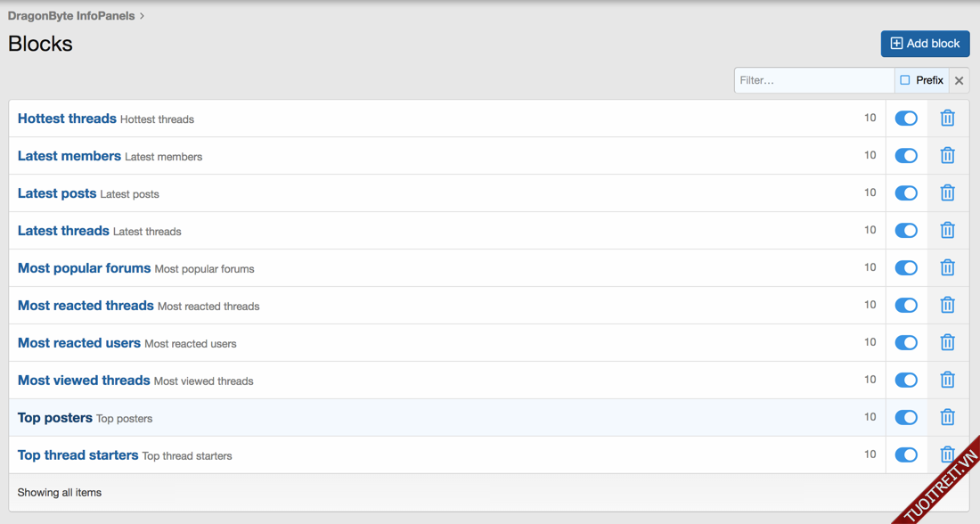Clear the filter with the X icon
The width and height of the screenshot is (980, 524).
(959, 80)
